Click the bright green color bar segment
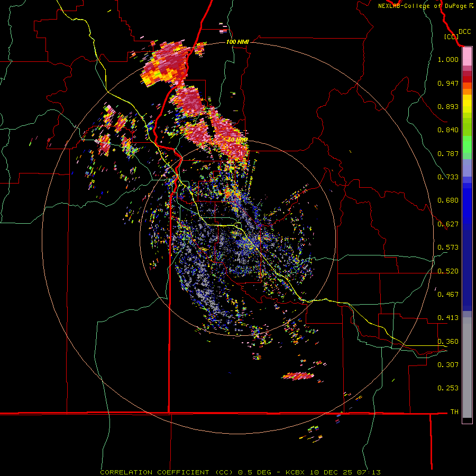The image size is (476, 476). coord(467,144)
